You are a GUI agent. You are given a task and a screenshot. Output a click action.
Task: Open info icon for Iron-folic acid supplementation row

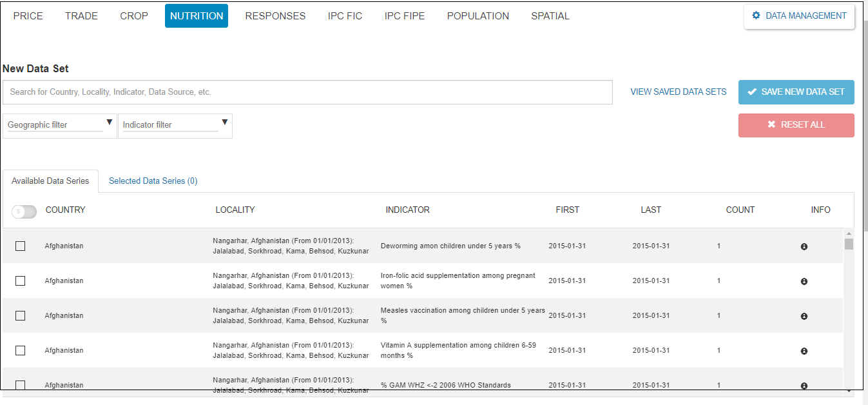point(804,281)
